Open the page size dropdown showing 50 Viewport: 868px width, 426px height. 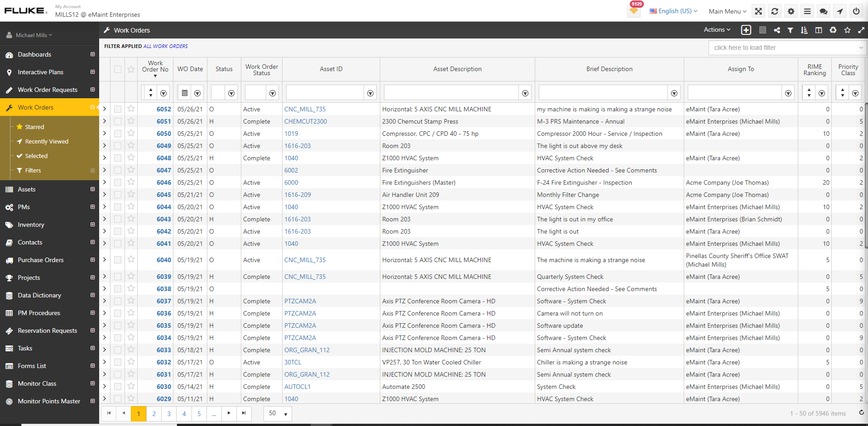click(x=277, y=413)
